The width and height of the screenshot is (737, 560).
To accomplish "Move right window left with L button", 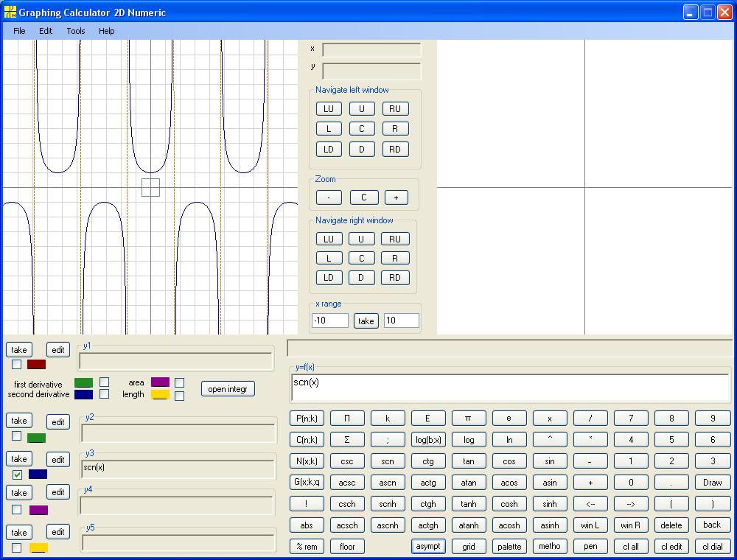I will (x=329, y=259).
